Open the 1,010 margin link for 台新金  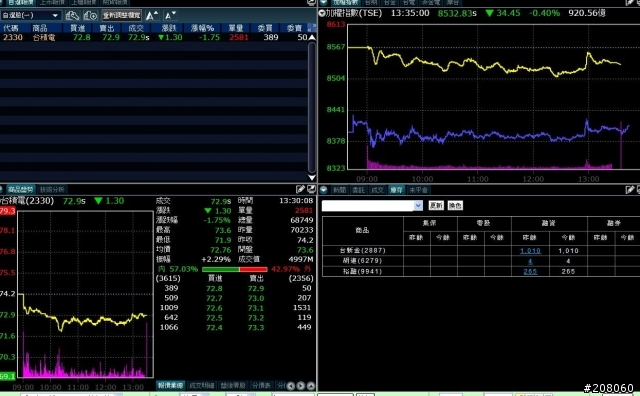tap(530, 251)
